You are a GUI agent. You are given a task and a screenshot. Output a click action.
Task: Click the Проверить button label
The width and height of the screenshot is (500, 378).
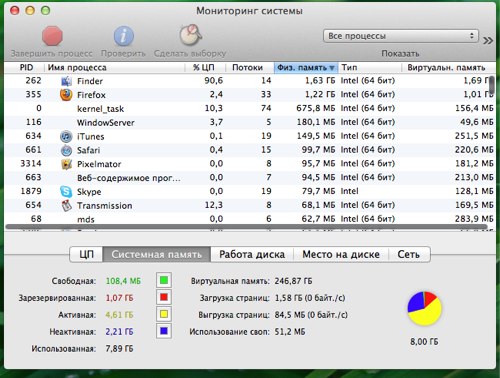point(123,53)
